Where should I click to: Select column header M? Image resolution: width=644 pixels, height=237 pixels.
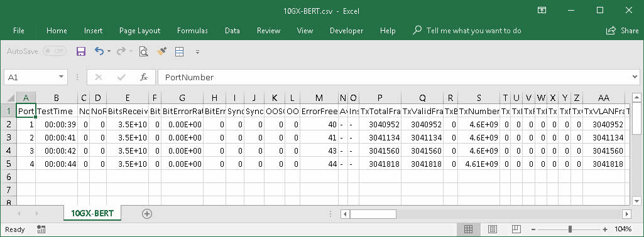319,98
